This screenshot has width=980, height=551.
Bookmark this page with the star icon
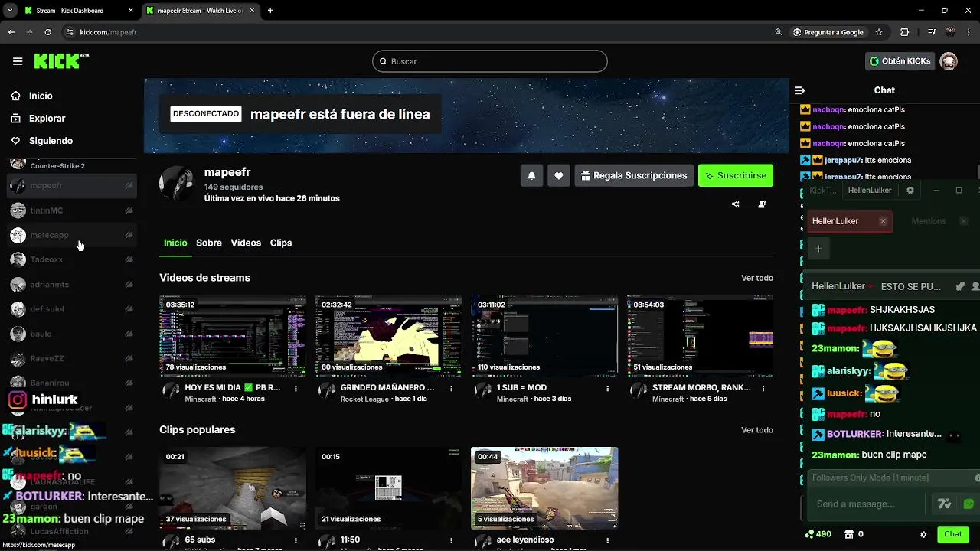879,32
